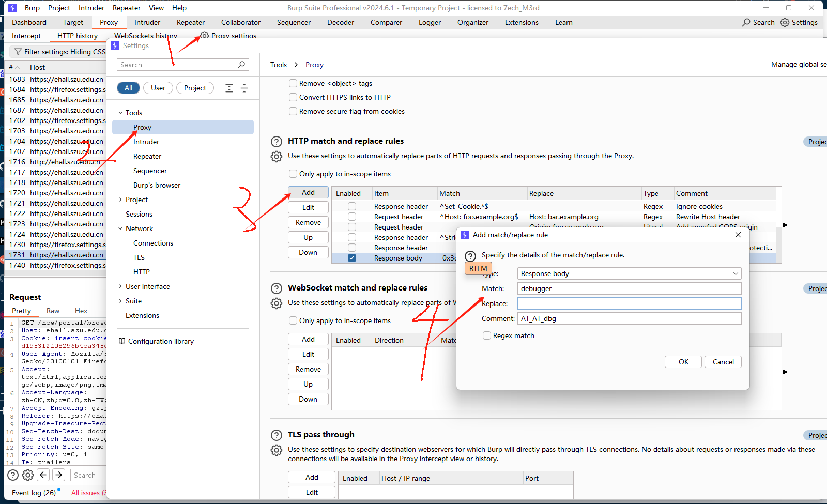Click the gear icon below the Request panel
Image resolution: width=827 pixels, height=504 pixels.
click(x=28, y=475)
